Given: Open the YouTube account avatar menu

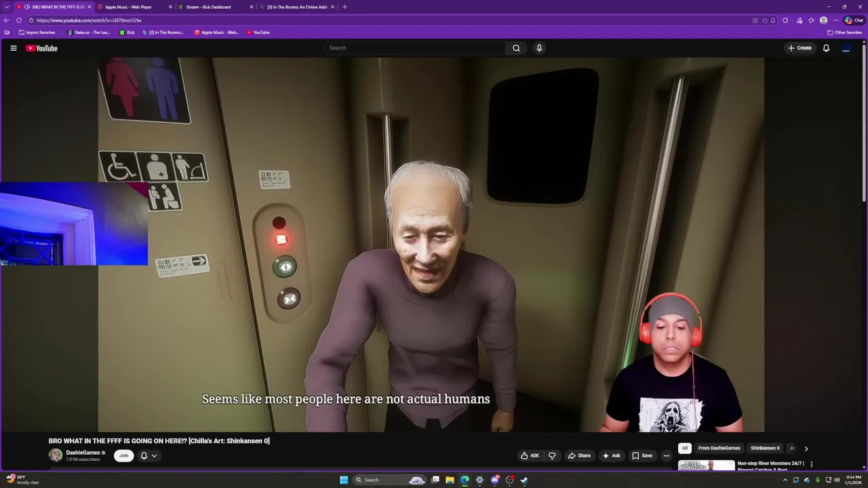Looking at the screenshot, I should click(846, 48).
